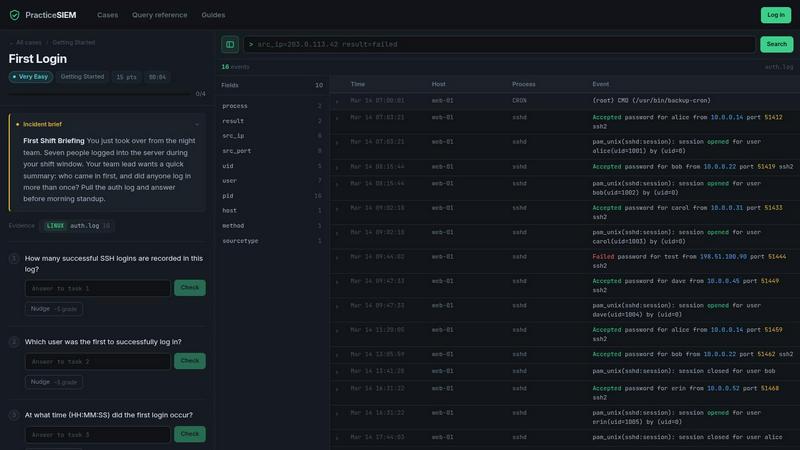This screenshot has width=800, height=450.
Task: Focus the Answer to task 3 field
Action: (97, 435)
